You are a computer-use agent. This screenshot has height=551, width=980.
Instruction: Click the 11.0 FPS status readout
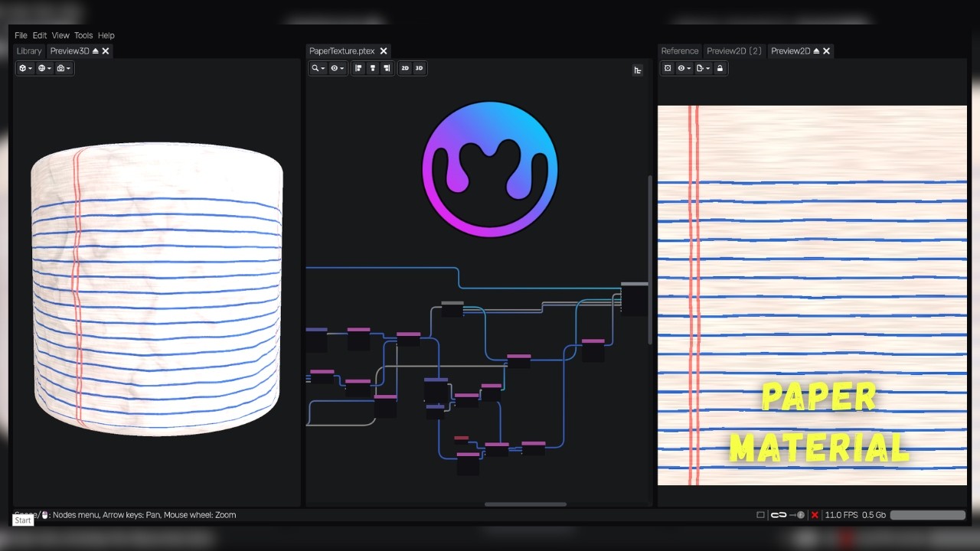point(841,515)
